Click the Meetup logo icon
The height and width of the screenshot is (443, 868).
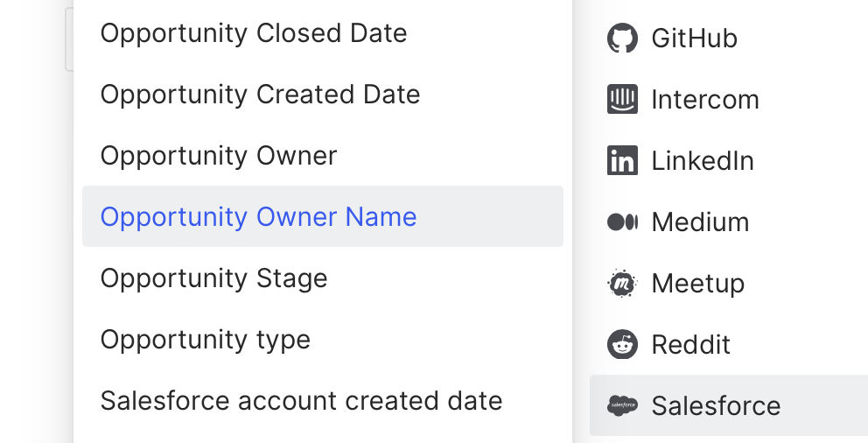tap(622, 284)
